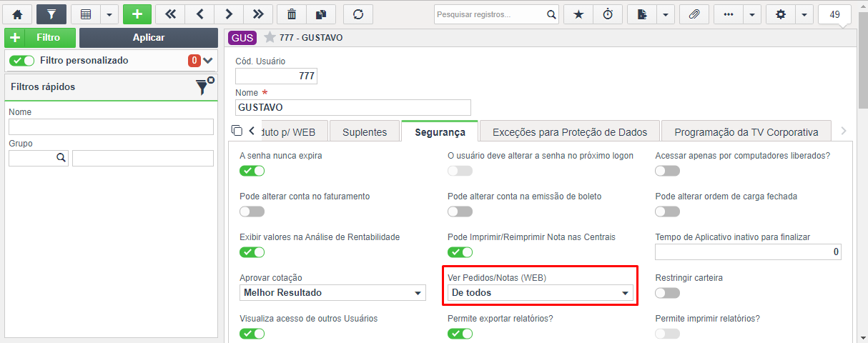The height and width of the screenshot is (343, 868).
Task: Open the Grupo lookup search icon
Action: (61, 158)
